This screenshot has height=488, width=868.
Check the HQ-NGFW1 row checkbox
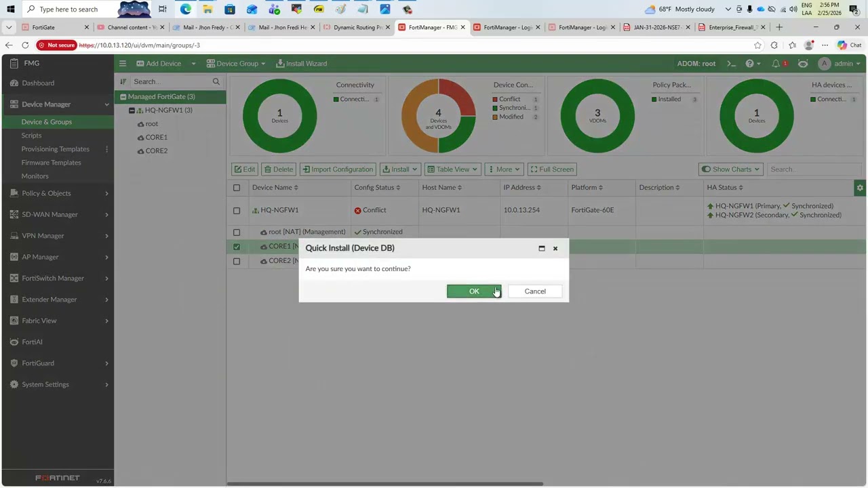pos(237,211)
